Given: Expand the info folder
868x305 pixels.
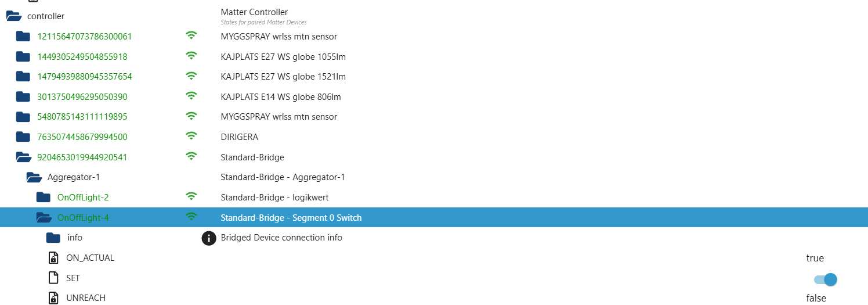Looking at the screenshot, I should click(53, 238).
